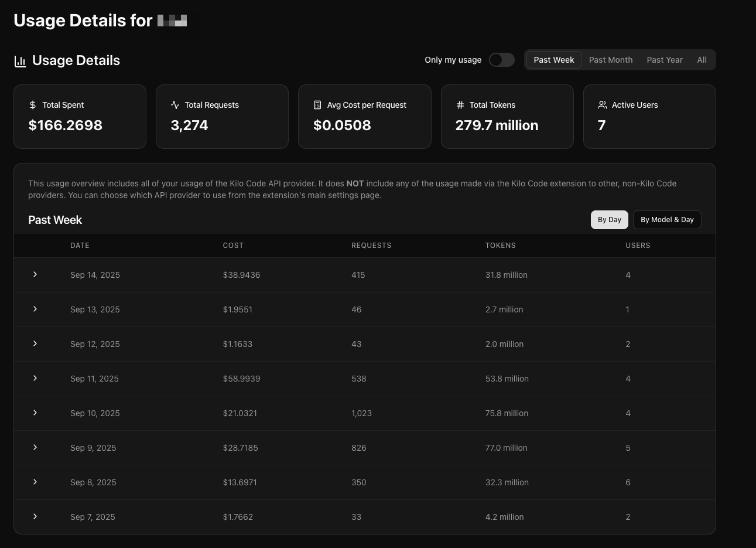756x548 pixels.
Task: Click the chevron icon beside Sep 7, 2025
Action: point(35,516)
